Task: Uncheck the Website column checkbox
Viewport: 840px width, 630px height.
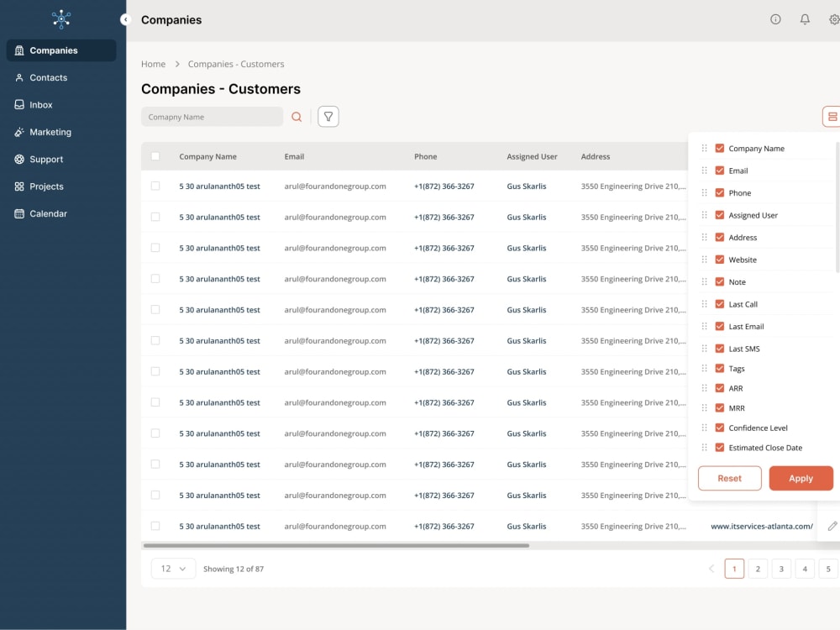Action: (720, 259)
